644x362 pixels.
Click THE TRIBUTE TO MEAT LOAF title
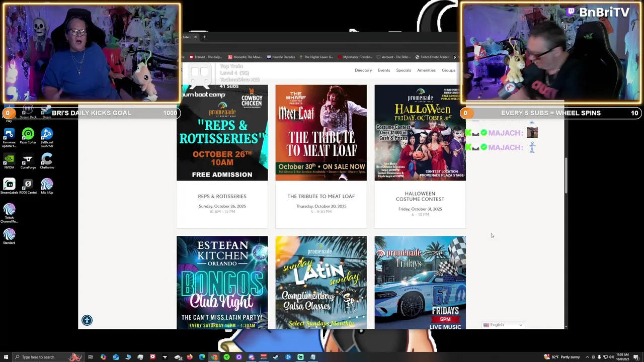(321, 196)
